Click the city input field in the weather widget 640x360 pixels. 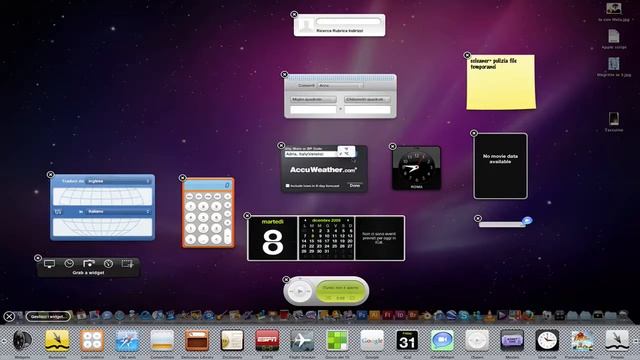pos(311,154)
